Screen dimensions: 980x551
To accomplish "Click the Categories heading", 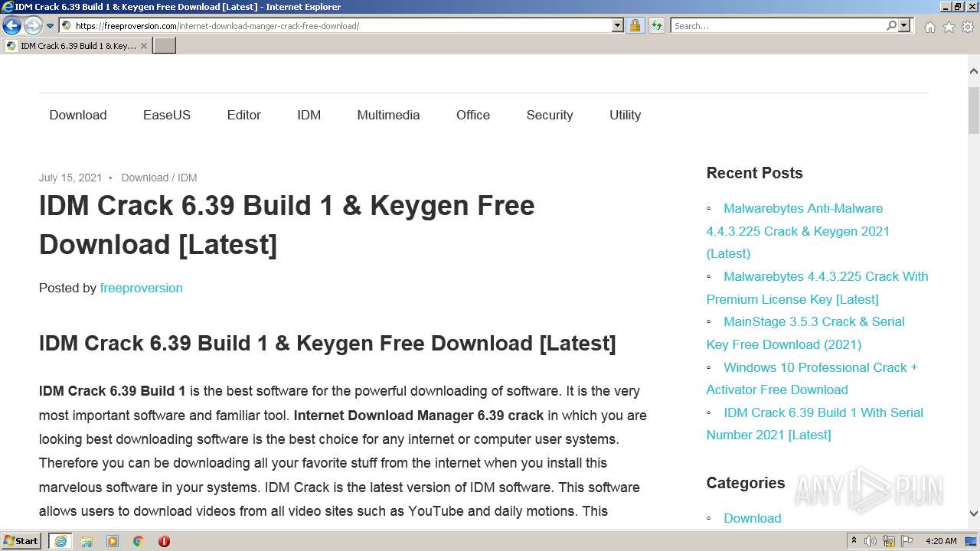I will pyautogui.click(x=746, y=483).
